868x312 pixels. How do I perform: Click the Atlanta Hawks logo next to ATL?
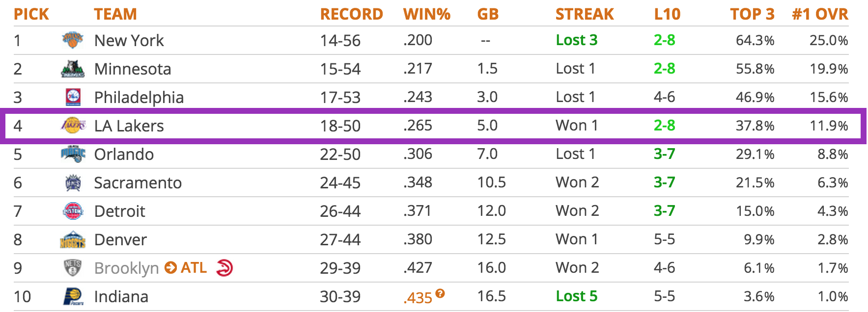[224, 268]
